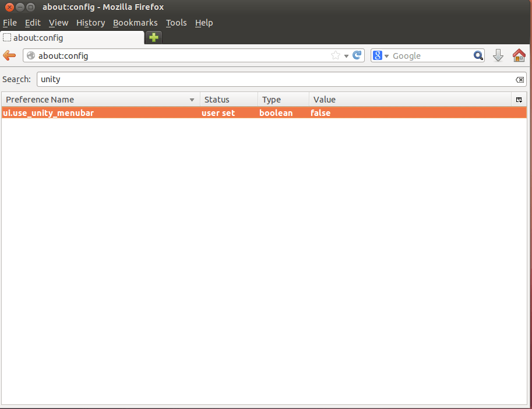Bookmark this page using the star icon

click(x=335, y=55)
